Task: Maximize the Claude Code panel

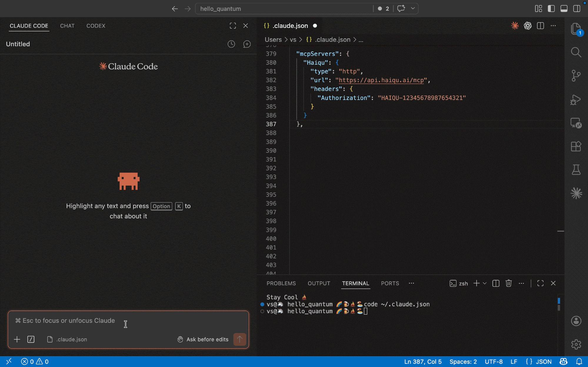Action: (x=233, y=26)
